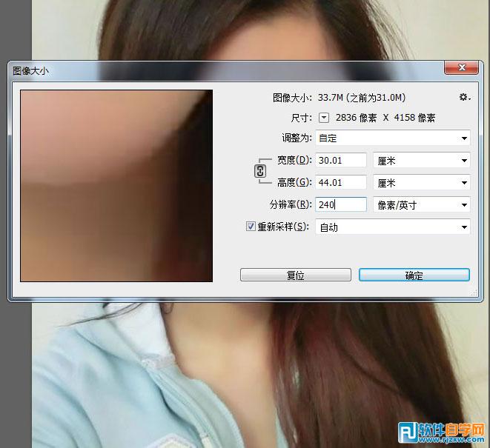Click the 图像大小: 33.7M size text
This screenshot has height=448, width=490.
pos(340,98)
